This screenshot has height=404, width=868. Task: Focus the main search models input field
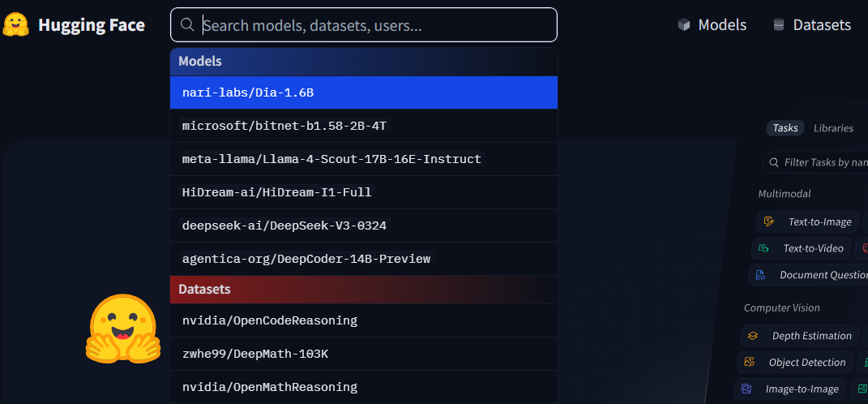tap(373, 25)
